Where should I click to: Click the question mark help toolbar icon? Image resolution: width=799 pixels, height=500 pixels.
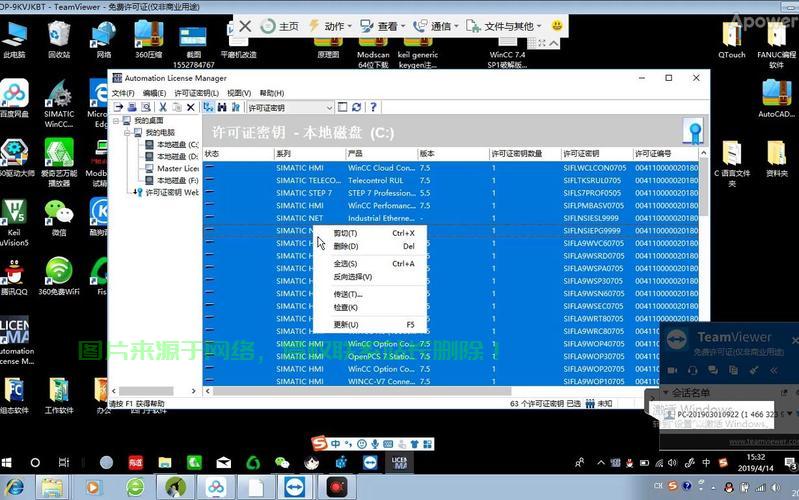click(x=373, y=107)
